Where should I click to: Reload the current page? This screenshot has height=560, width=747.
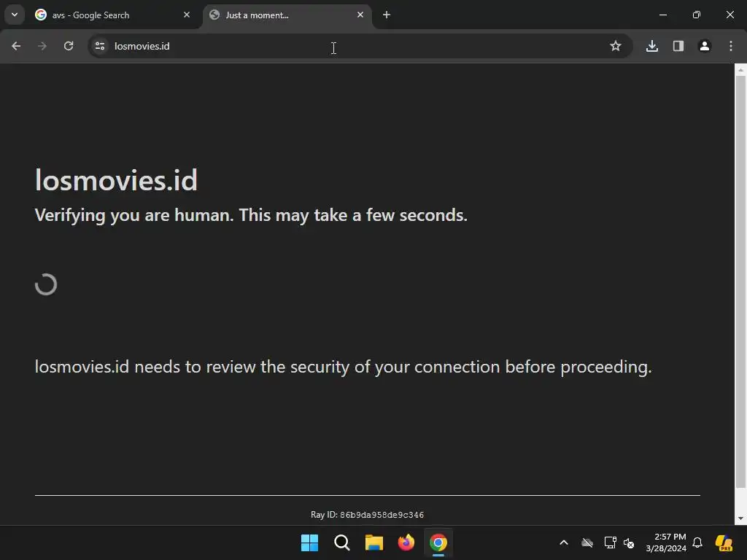(69, 46)
